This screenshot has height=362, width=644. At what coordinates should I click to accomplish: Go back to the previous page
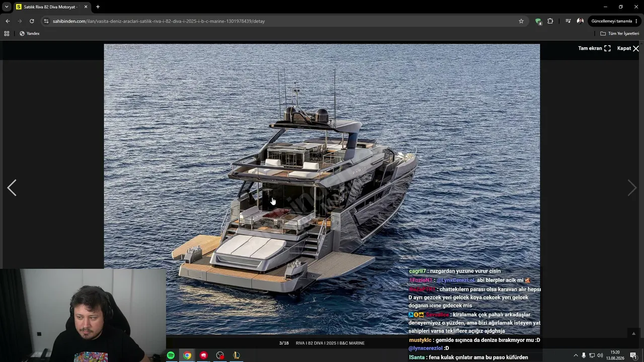point(8,21)
